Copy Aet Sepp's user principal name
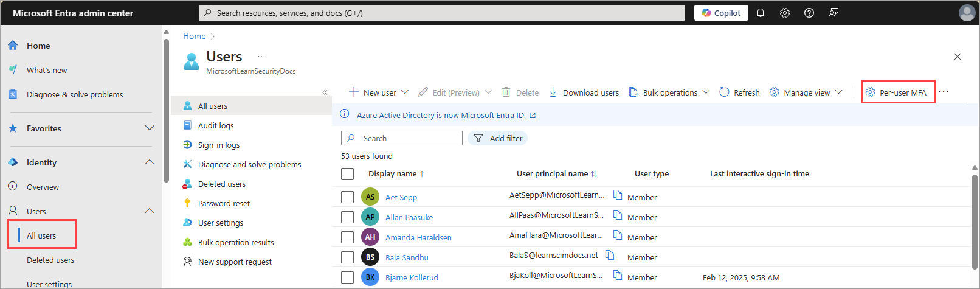 coord(618,195)
